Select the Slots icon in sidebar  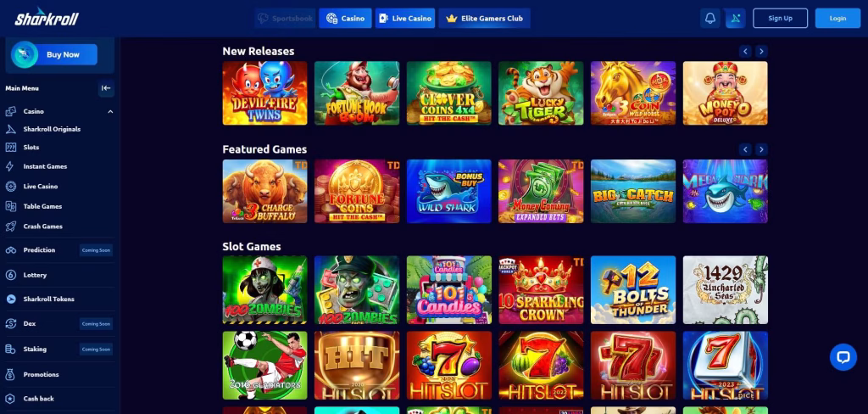[10, 148]
